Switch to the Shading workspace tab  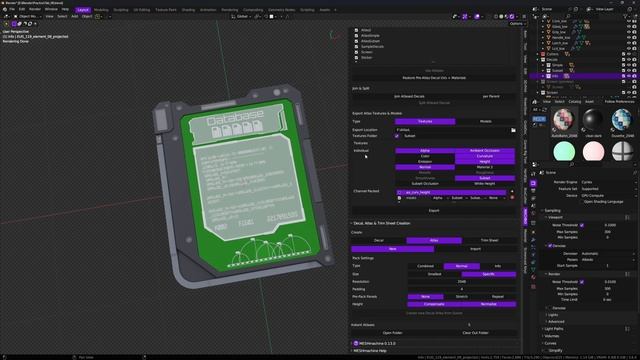(188, 10)
